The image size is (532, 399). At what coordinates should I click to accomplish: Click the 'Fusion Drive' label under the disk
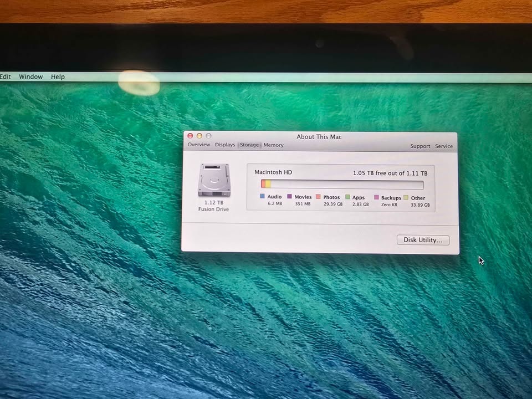click(213, 209)
